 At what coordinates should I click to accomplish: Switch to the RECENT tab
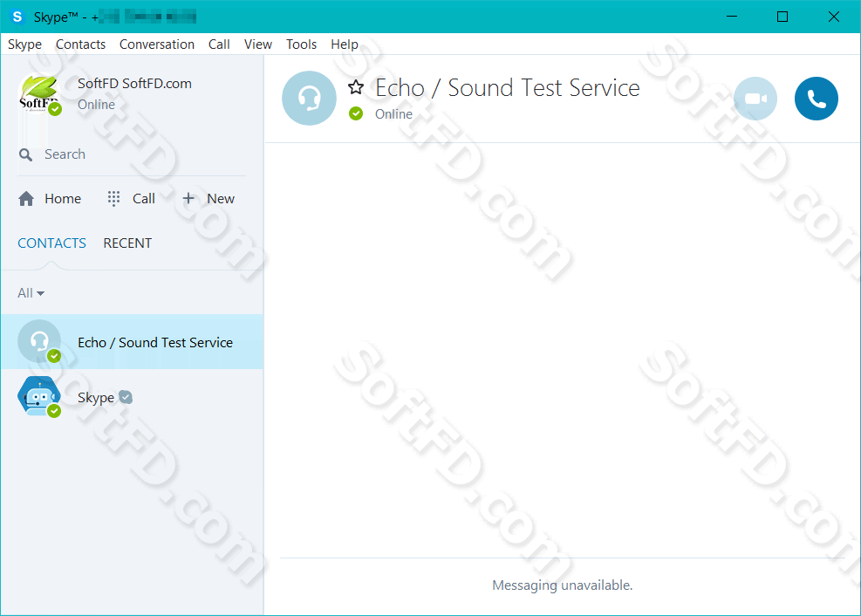(x=127, y=243)
